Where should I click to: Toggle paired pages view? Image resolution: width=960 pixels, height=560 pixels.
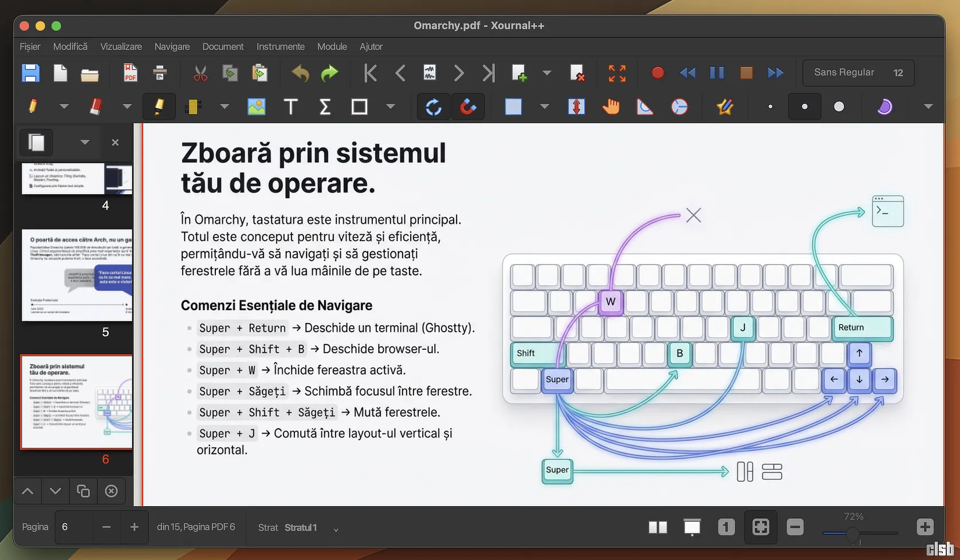(x=658, y=527)
